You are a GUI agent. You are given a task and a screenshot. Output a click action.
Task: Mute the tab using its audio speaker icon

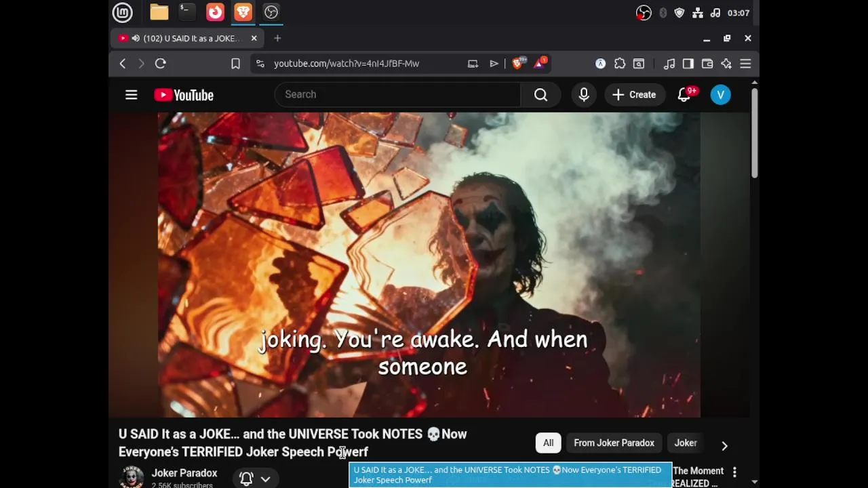point(136,39)
